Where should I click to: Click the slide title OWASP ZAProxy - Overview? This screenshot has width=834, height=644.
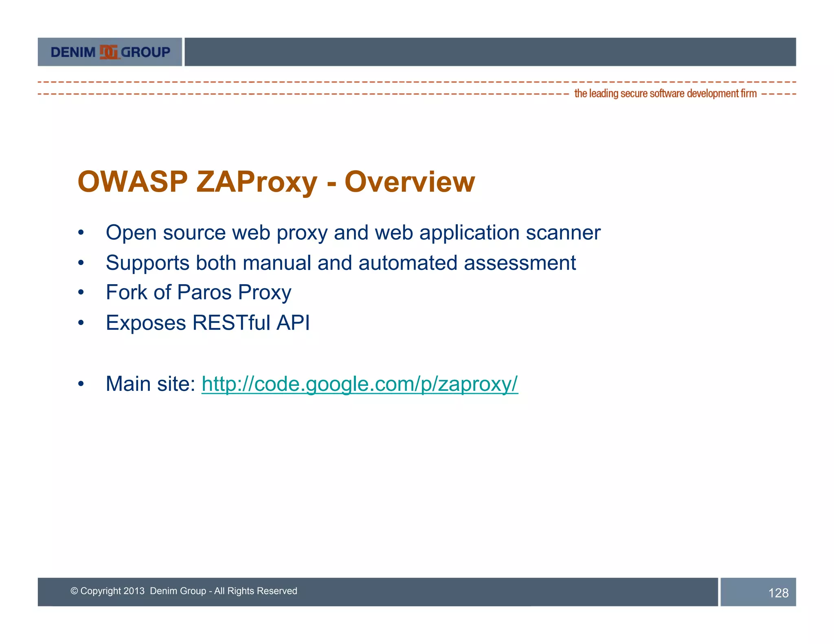click(x=276, y=182)
